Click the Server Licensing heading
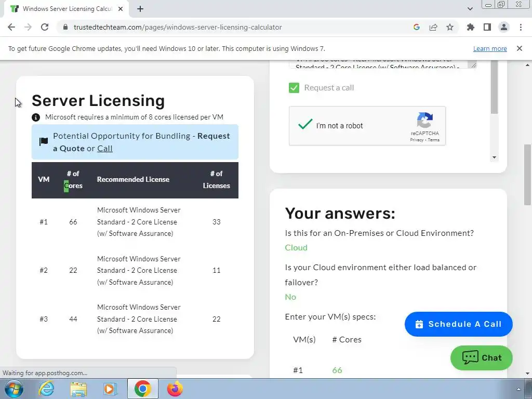This screenshot has height=399, width=532. click(98, 100)
